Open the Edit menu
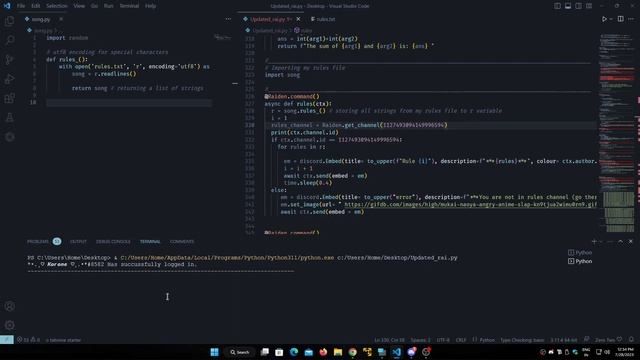Viewport: 640px width, 360px height. (x=36, y=6)
